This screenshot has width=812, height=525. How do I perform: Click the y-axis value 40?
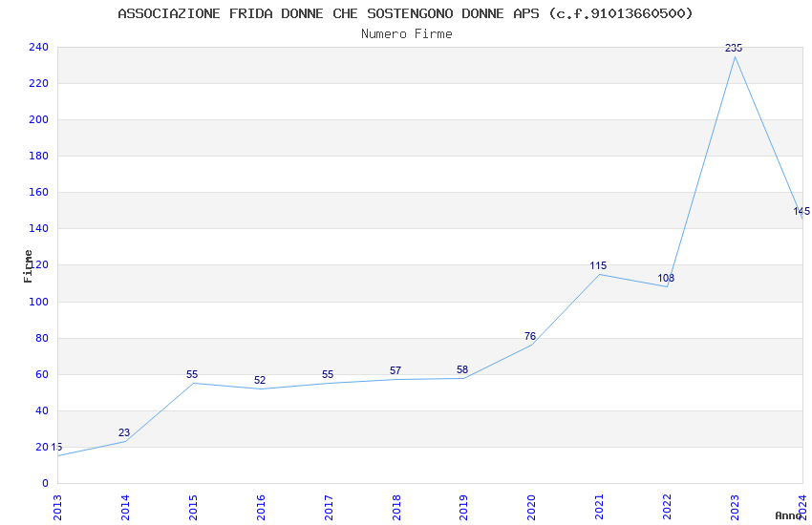coord(42,410)
